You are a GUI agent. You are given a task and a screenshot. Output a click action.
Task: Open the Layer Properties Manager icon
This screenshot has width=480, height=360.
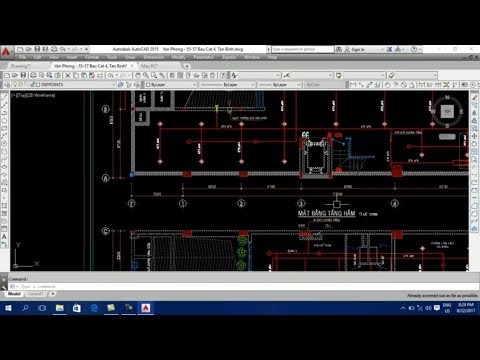(7, 85)
